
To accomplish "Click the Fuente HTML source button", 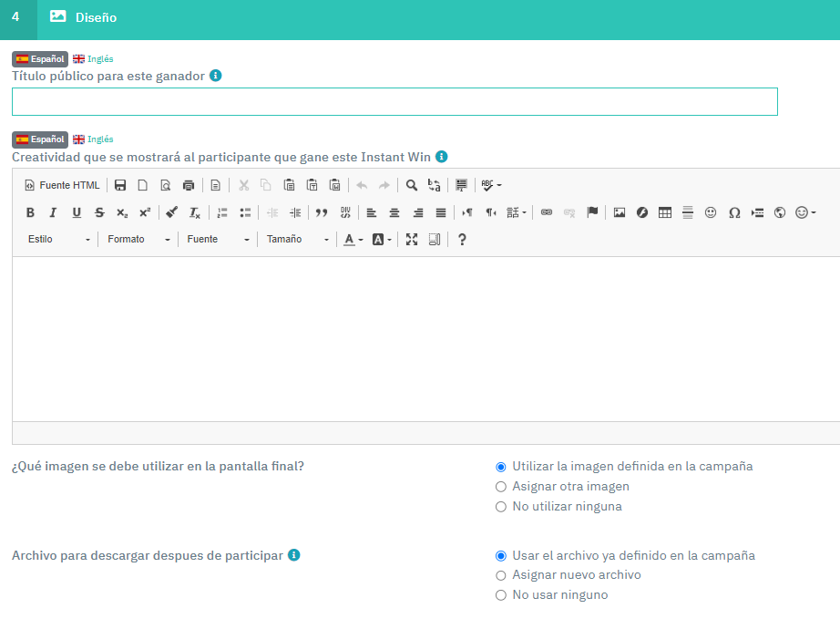I will [x=62, y=186].
